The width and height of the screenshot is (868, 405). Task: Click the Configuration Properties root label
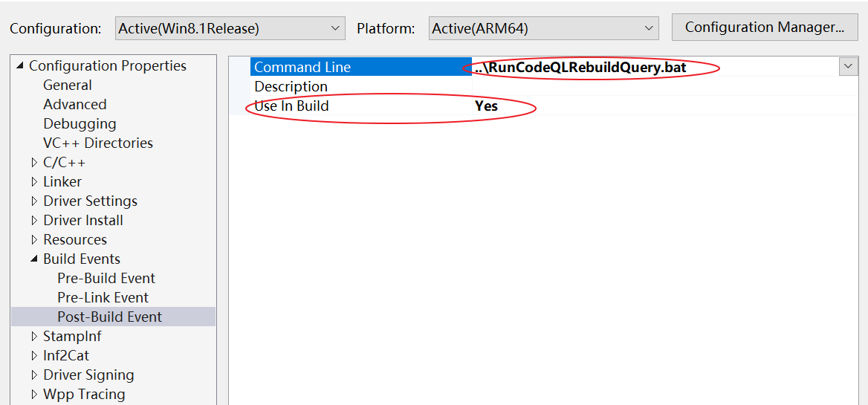pyautogui.click(x=108, y=66)
